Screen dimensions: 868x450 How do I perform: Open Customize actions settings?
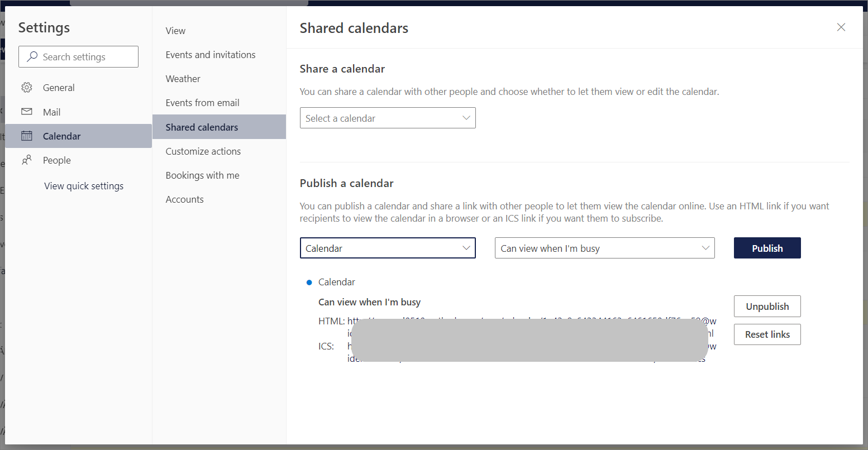[203, 151]
